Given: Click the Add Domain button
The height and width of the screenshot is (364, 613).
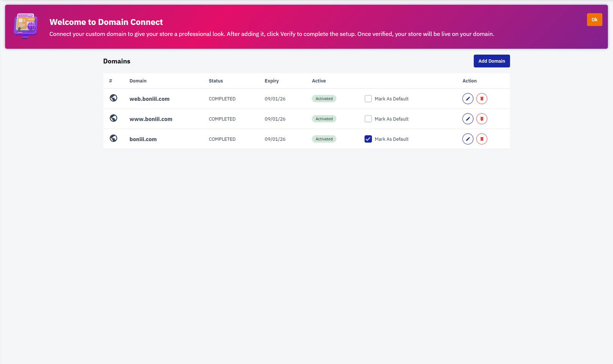Looking at the screenshot, I should click(492, 61).
